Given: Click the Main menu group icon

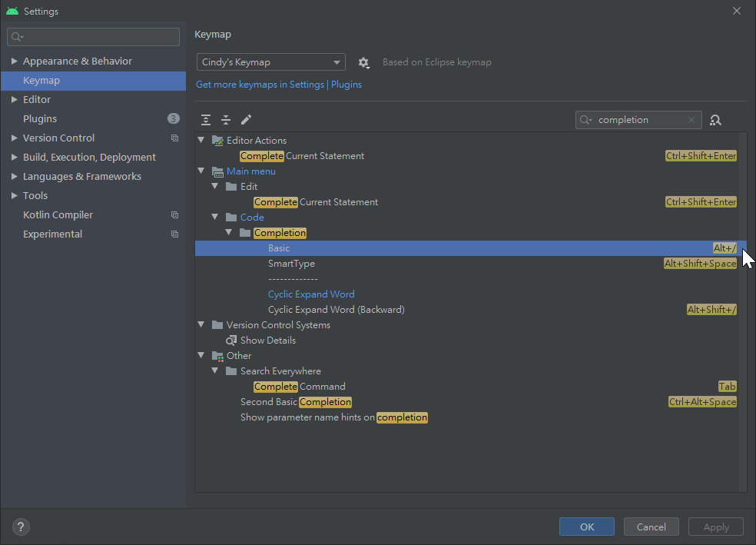Looking at the screenshot, I should [x=218, y=171].
